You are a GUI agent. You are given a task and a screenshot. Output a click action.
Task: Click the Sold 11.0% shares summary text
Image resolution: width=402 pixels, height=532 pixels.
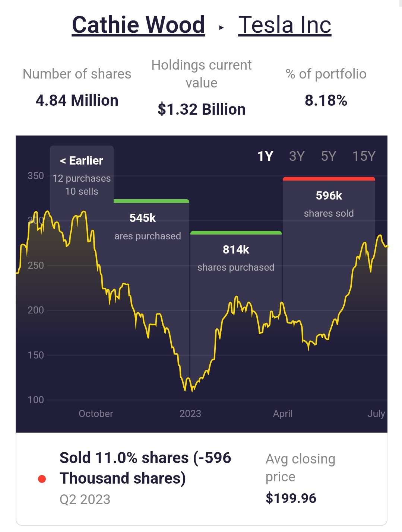pos(145,468)
